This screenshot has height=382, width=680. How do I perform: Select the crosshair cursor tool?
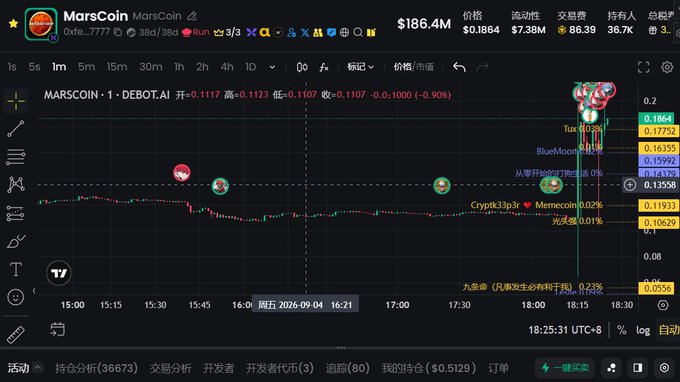[16, 101]
